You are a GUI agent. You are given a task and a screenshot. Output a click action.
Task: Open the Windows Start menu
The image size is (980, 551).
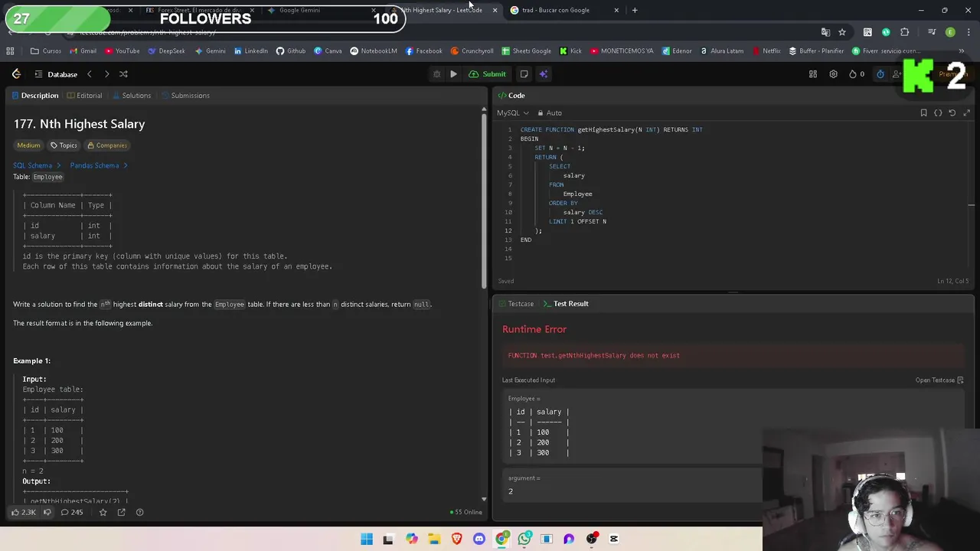click(x=367, y=539)
